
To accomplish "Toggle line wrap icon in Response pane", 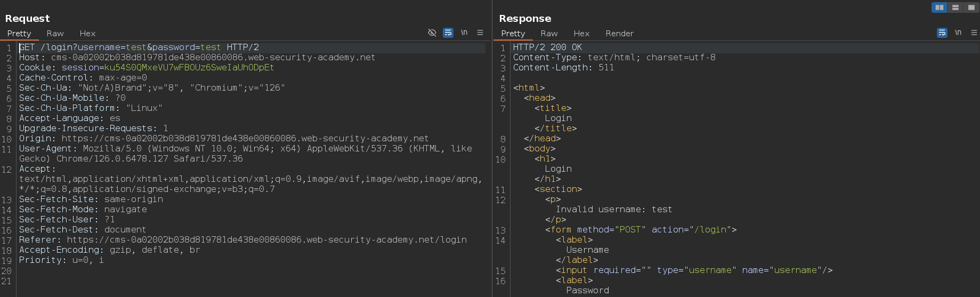I will point(942,33).
